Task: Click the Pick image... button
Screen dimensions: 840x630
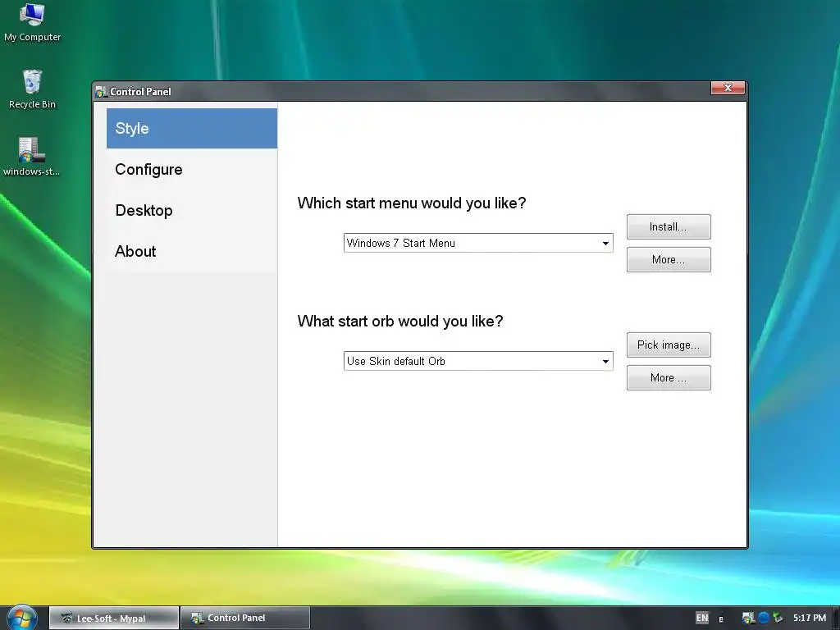Action: pos(669,345)
